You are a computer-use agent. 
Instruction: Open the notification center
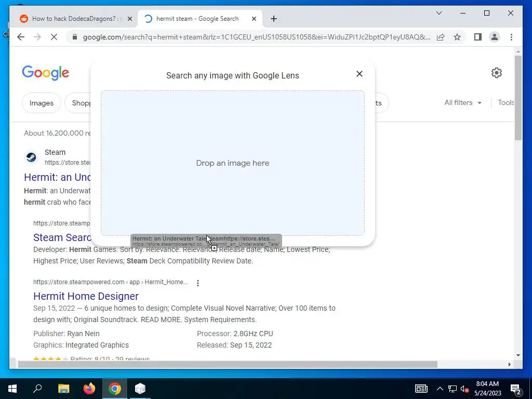[x=516, y=389]
